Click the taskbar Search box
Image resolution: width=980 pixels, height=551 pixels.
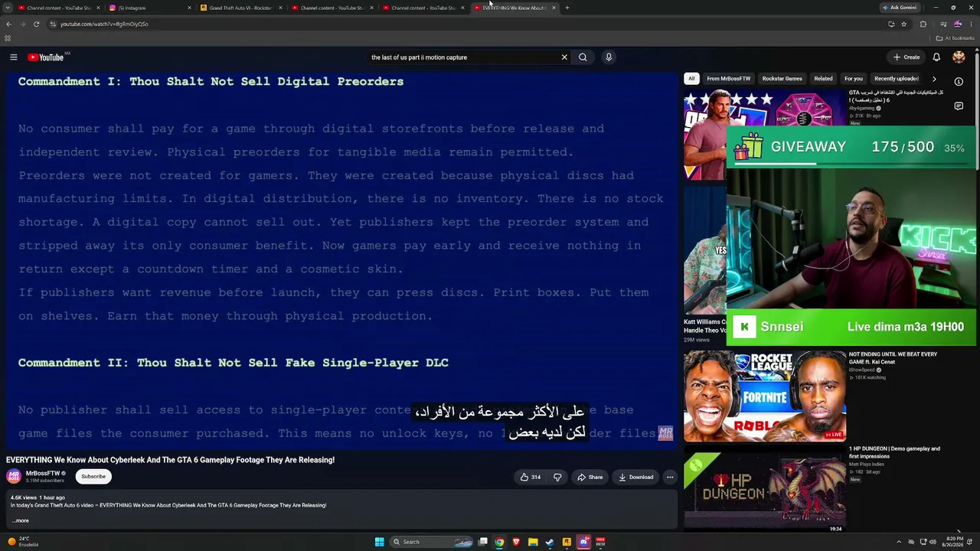[x=433, y=542]
